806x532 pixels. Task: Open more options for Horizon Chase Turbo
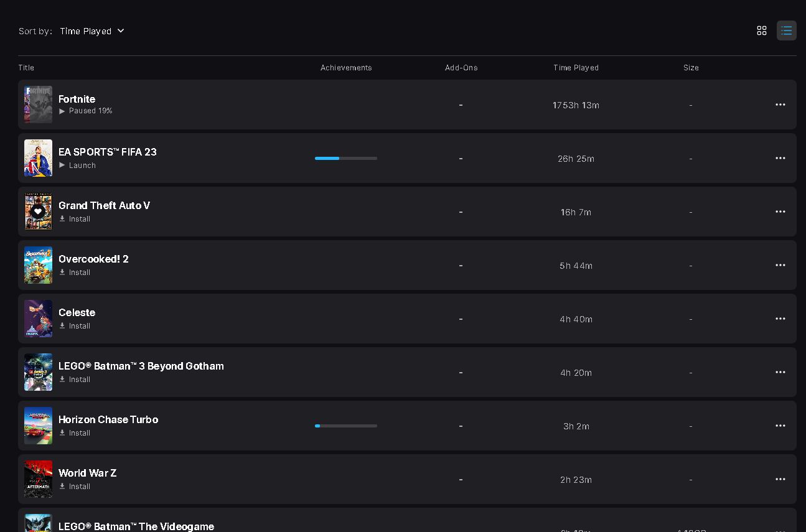pos(780,426)
